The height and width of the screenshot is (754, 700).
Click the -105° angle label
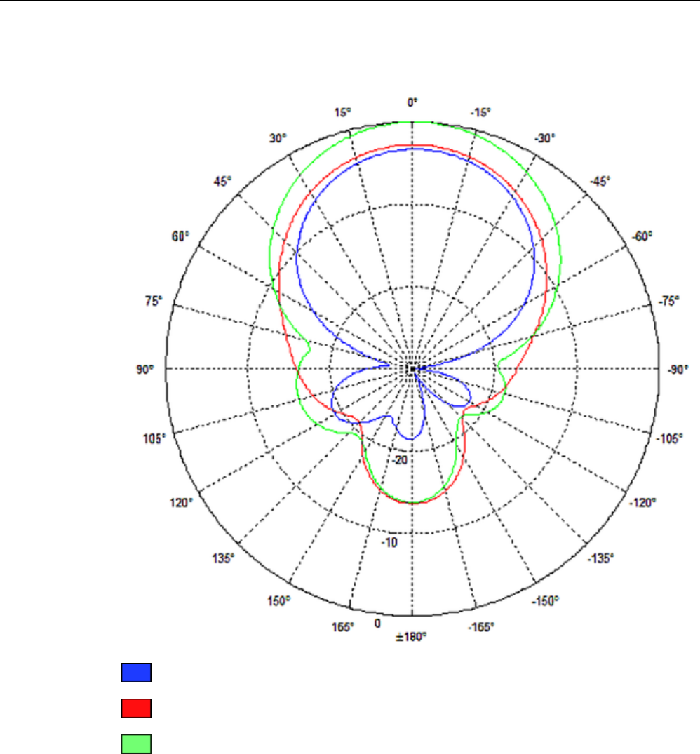(669, 438)
